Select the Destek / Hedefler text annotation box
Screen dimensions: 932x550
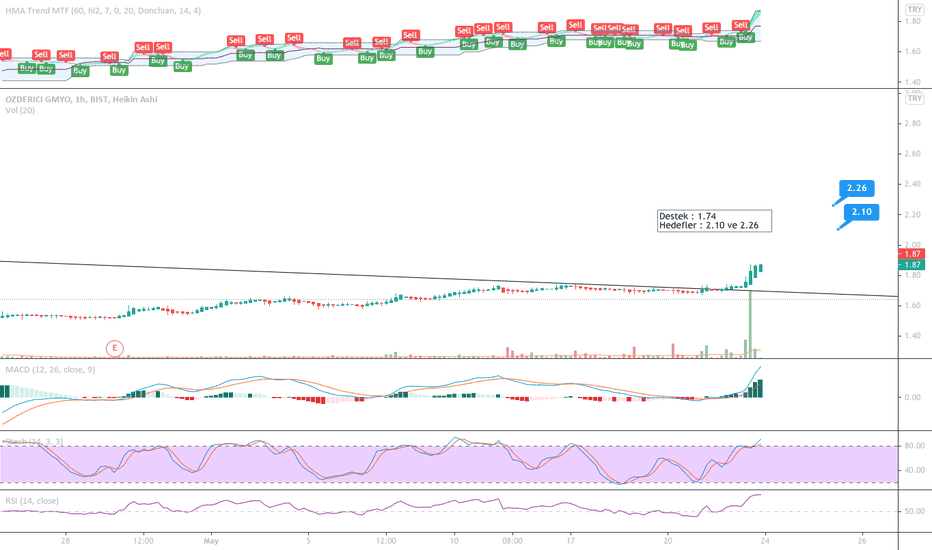tap(714, 221)
